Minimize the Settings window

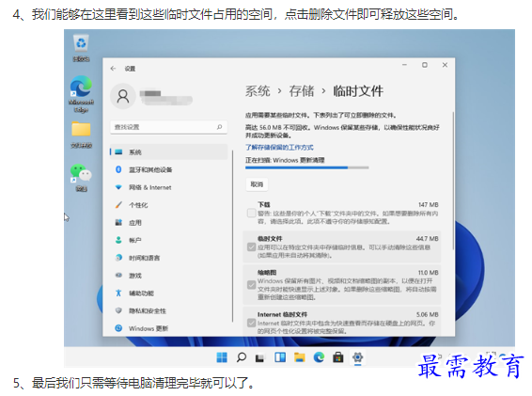404,65
